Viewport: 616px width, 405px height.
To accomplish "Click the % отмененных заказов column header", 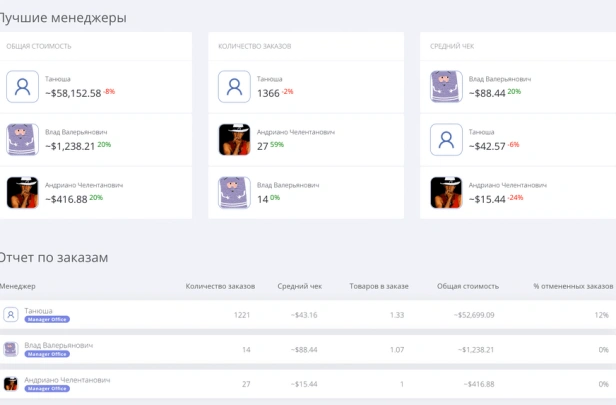I will [572, 286].
